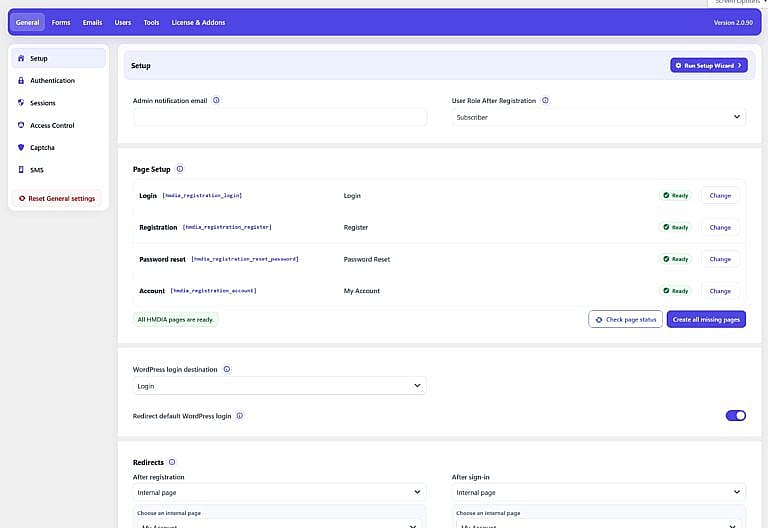Click the Setup home icon in sidebar
Image resolution: width=768 pixels, height=528 pixels.
click(x=21, y=58)
